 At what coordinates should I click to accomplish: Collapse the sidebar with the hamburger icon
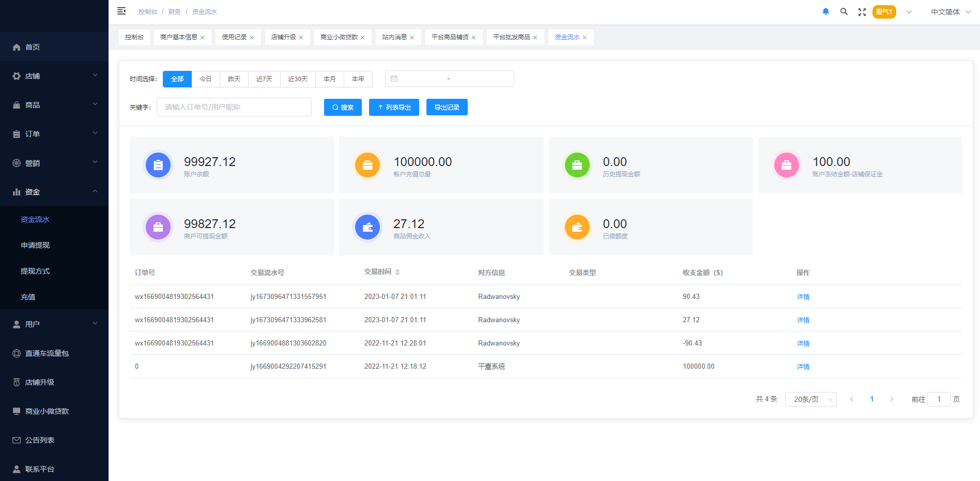coord(121,11)
